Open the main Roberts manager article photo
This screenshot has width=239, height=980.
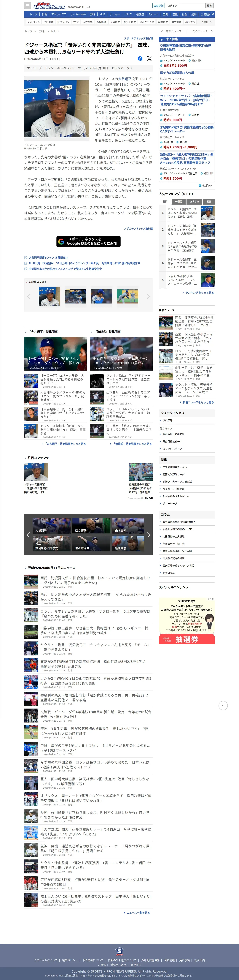click(57, 109)
